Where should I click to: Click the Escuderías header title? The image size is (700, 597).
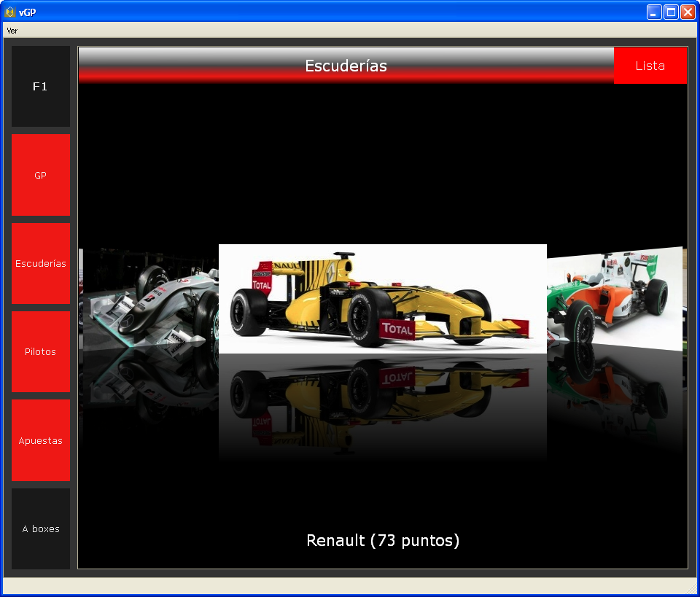tap(346, 66)
